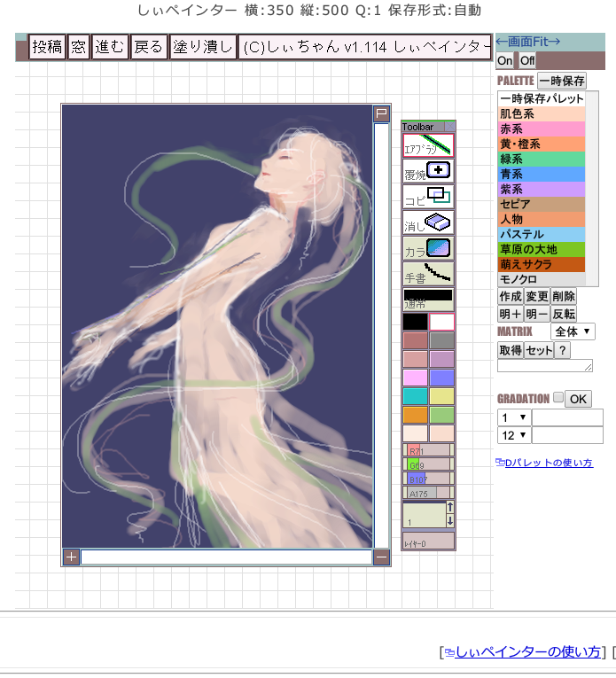Click the 明－ darken button

[x=537, y=314]
